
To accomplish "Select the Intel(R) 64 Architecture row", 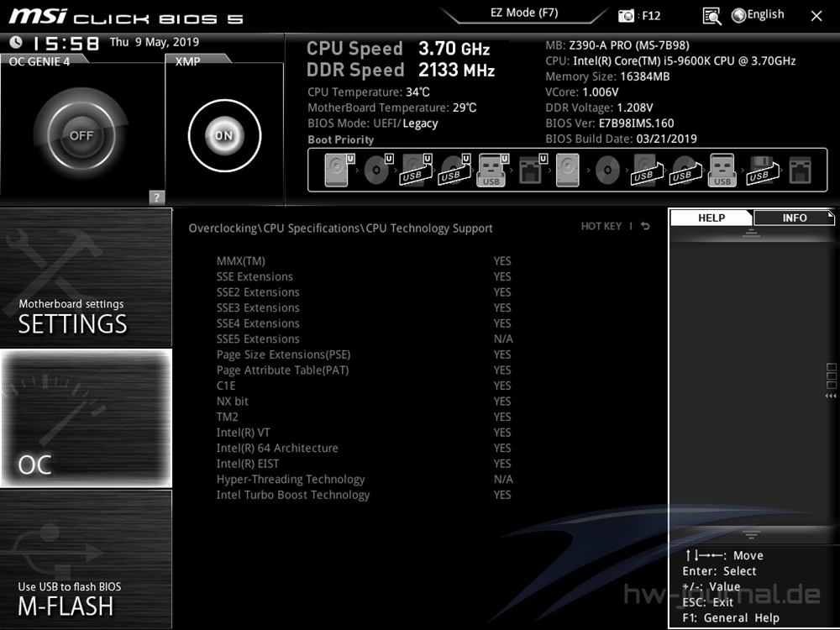I will pyautogui.click(x=365, y=448).
